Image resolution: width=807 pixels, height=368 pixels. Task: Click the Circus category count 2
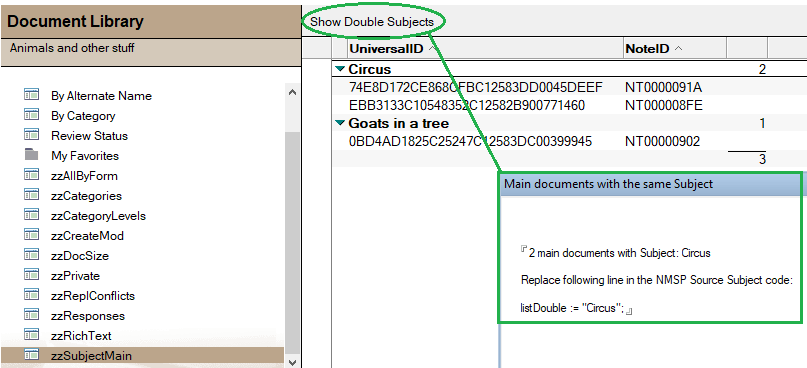762,69
